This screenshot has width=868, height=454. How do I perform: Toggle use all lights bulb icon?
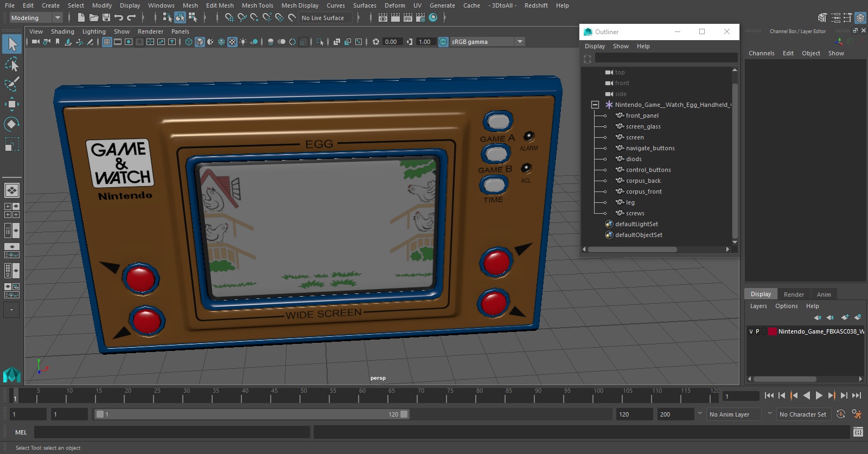click(x=243, y=42)
